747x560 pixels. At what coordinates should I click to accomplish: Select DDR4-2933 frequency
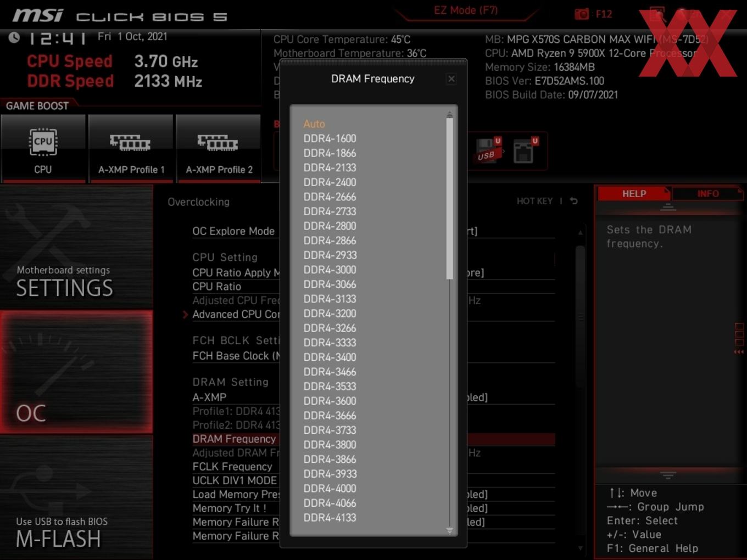[x=330, y=255]
